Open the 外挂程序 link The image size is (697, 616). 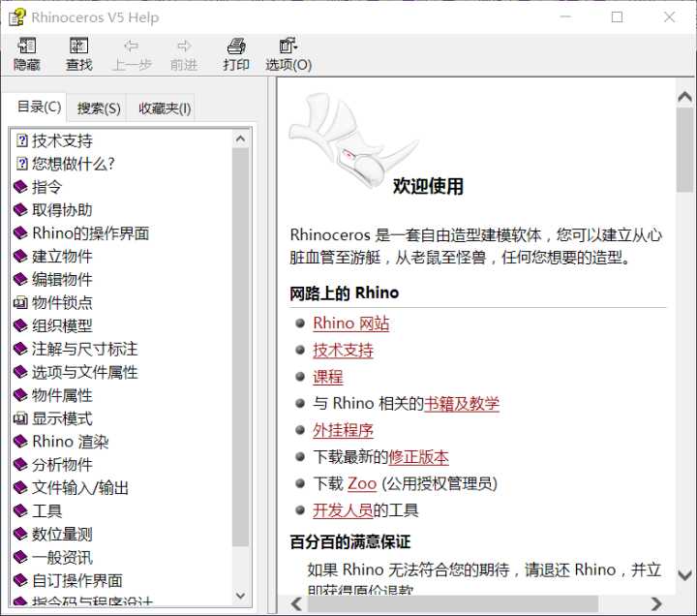click(x=343, y=430)
